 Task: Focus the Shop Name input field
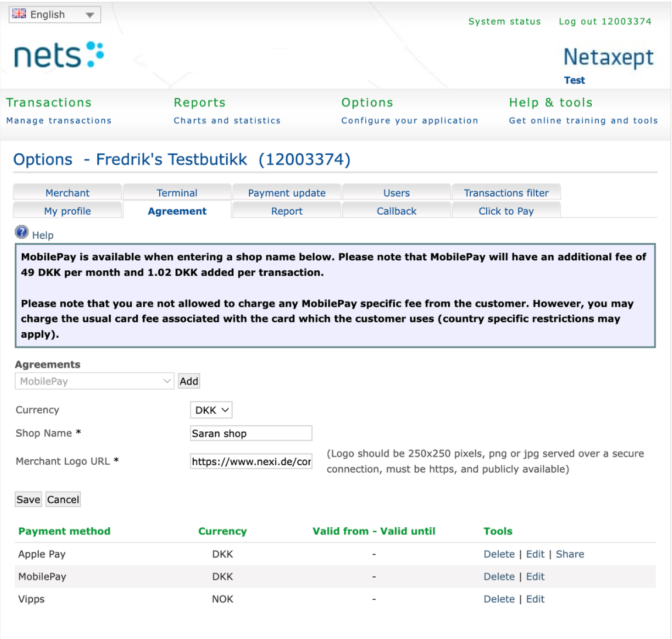(251, 433)
